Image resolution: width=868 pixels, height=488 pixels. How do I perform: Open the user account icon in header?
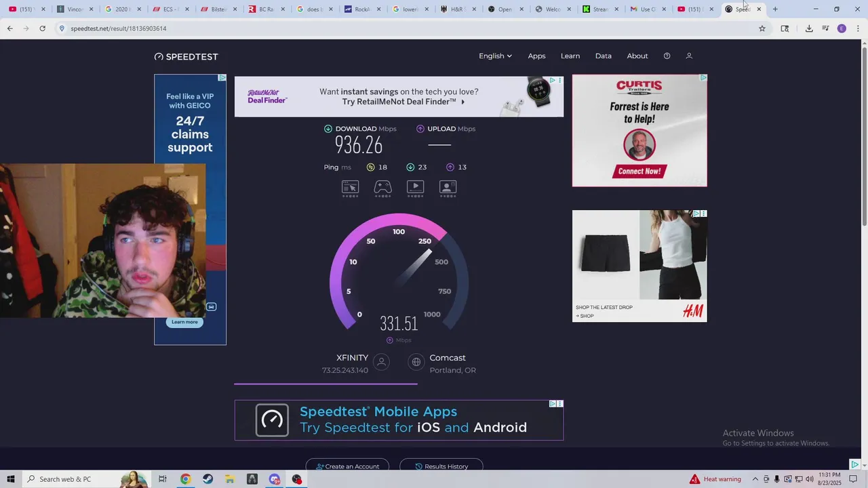pyautogui.click(x=689, y=56)
